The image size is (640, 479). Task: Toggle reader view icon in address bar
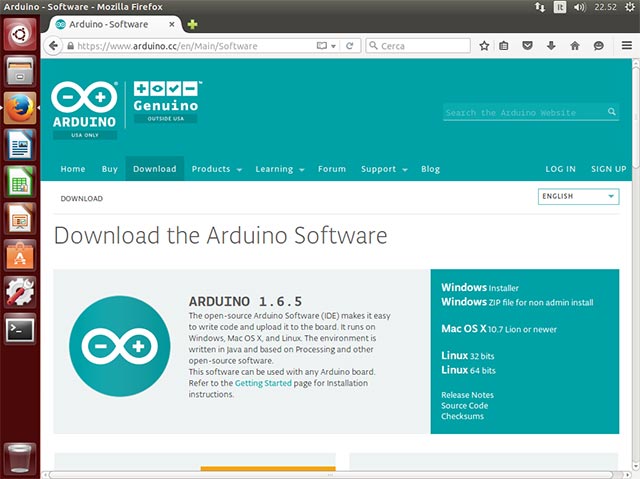point(322,46)
